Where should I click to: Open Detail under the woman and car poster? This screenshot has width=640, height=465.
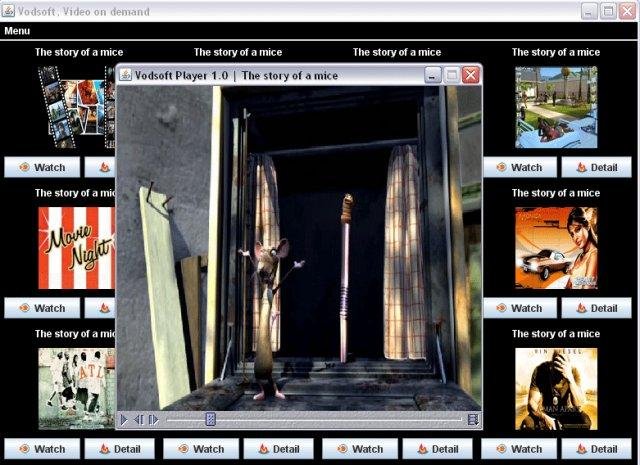tap(596, 308)
